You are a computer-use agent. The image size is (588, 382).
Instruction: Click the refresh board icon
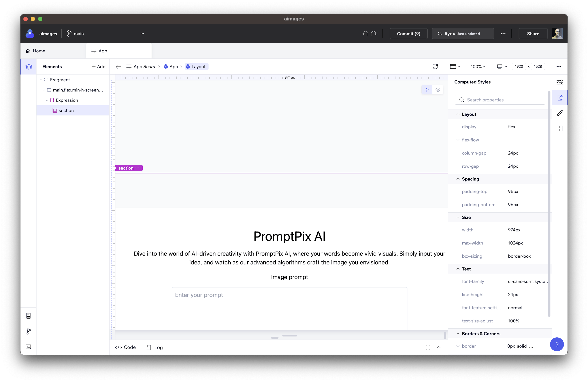435,67
